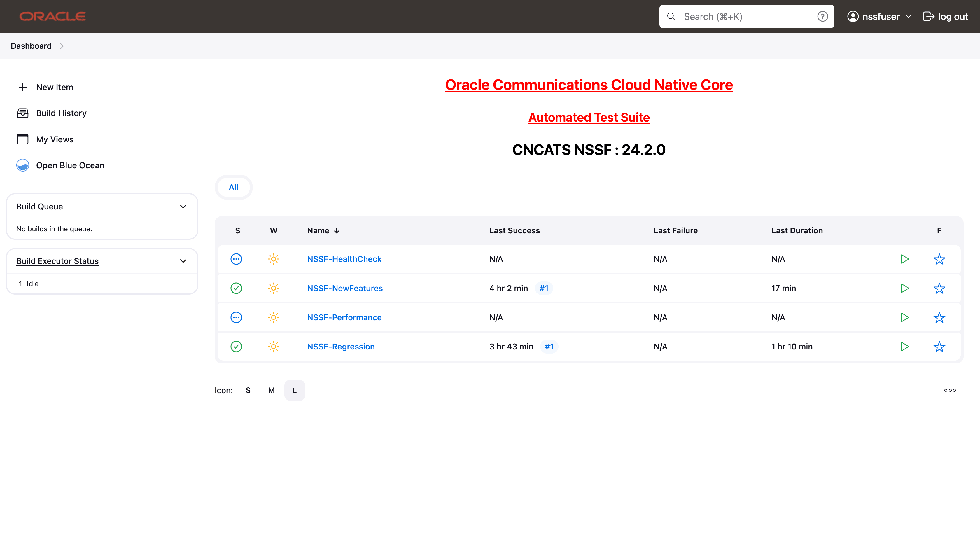This screenshot has height=542, width=980.
Task: Open Blue Ocean from the sidebar
Action: (70, 165)
